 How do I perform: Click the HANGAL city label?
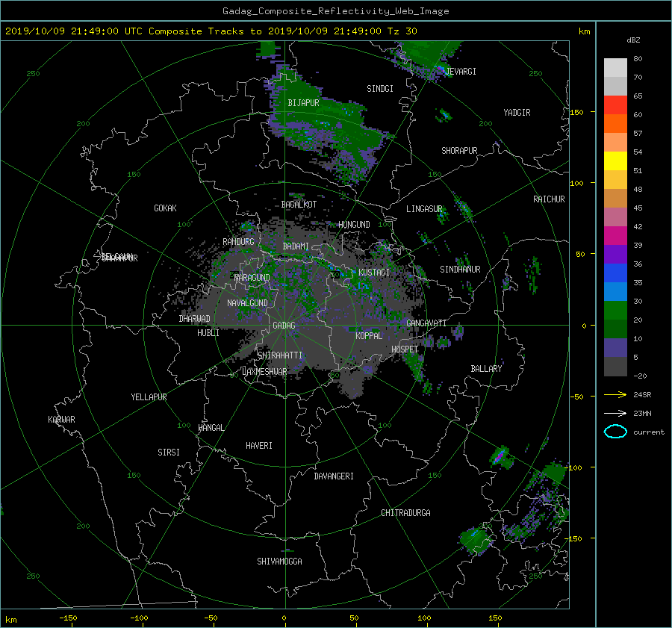(211, 428)
